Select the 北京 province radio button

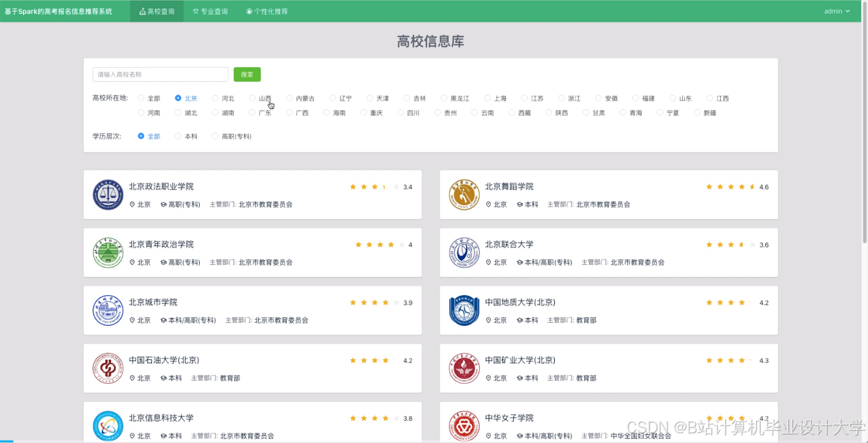[178, 98]
